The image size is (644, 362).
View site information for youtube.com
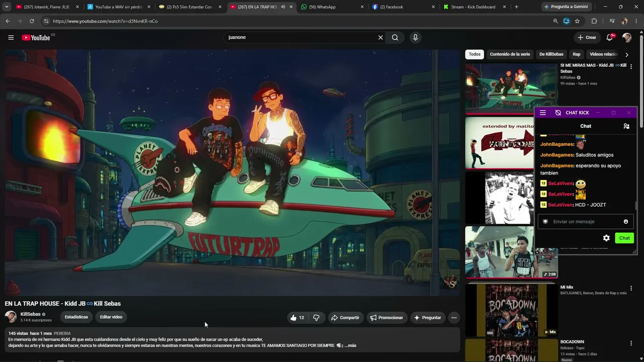click(46, 21)
